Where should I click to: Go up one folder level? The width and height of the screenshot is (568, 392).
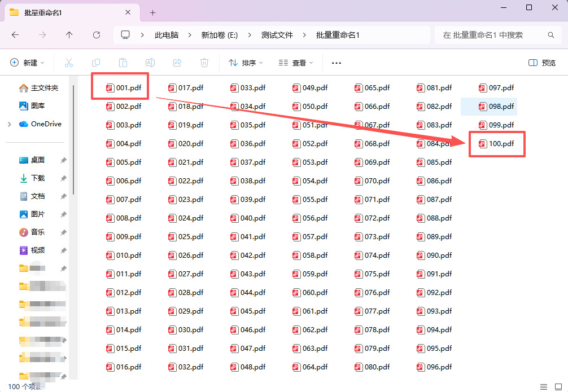point(69,35)
